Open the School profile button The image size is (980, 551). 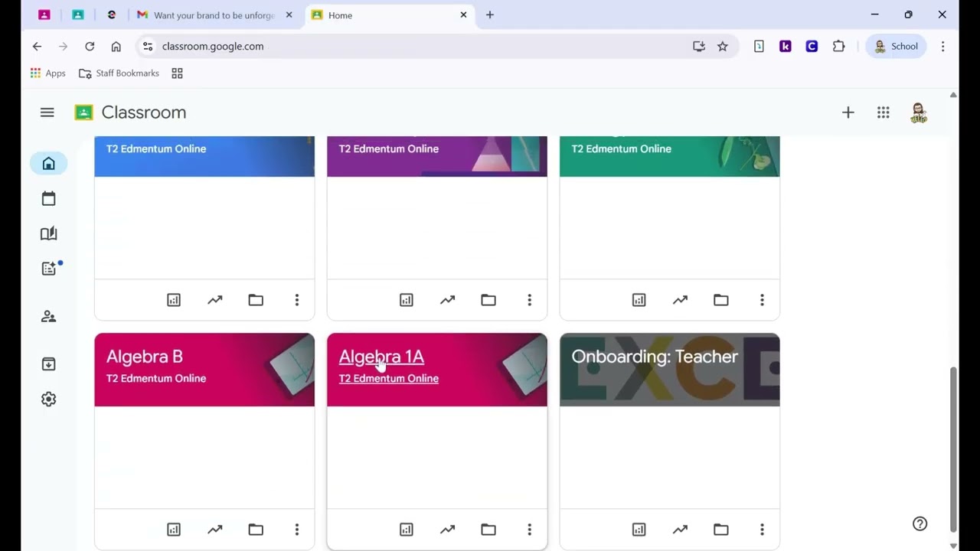(896, 46)
